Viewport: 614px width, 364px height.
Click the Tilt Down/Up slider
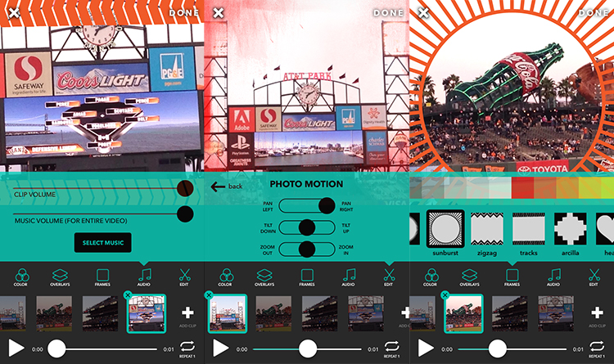[x=307, y=227]
